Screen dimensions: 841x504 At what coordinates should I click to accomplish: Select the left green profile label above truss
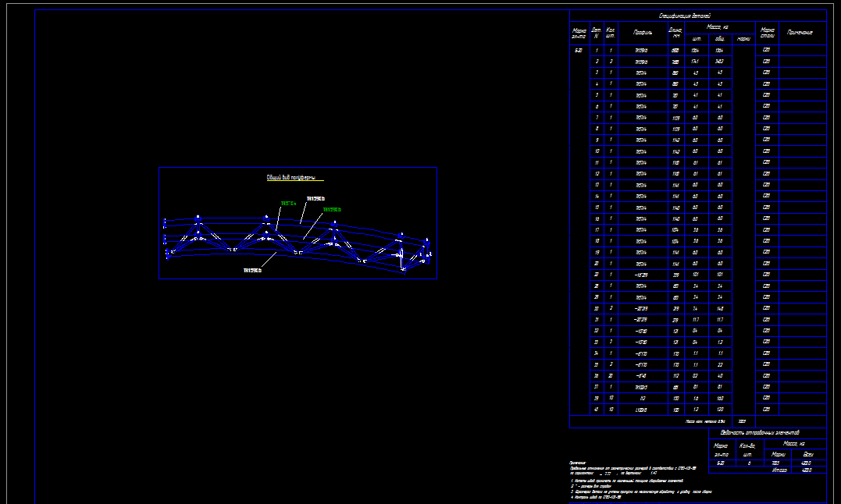point(288,204)
